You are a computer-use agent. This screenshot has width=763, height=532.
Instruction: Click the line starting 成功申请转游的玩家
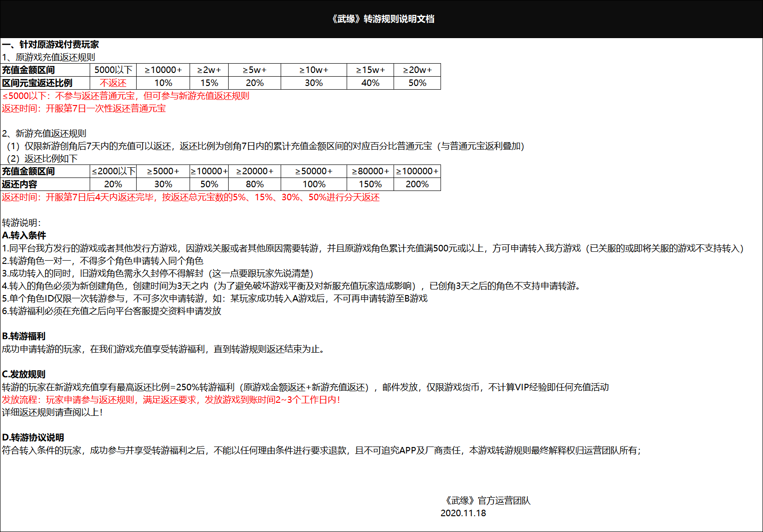(x=163, y=349)
